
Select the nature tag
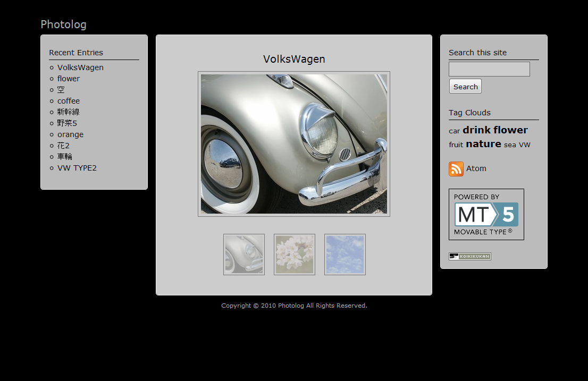click(483, 144)
